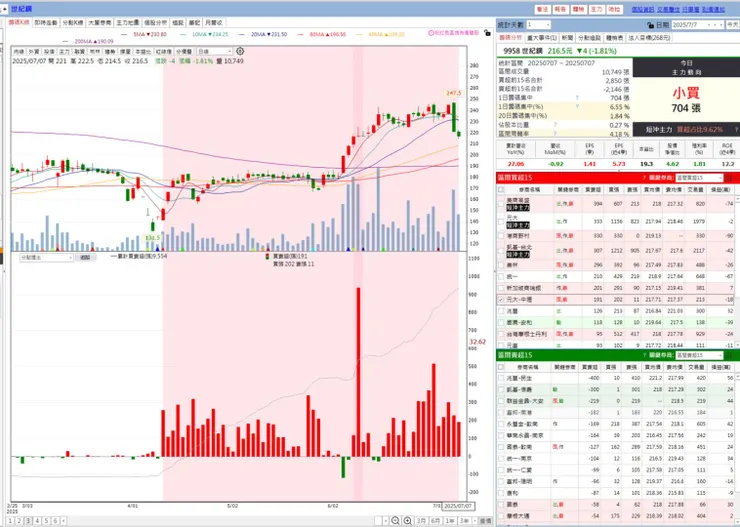The width and height of the screenshot is (740, 527).
Task: Open 關鍵券商 dropdown in red buy header
Action: 699,178
